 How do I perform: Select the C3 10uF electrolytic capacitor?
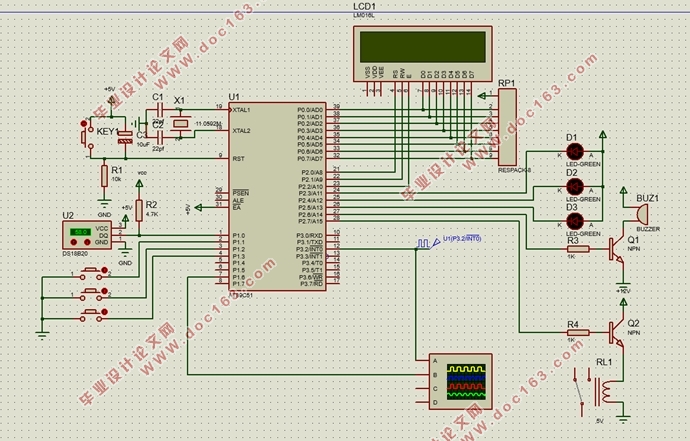pyautogui.click(x=126, y=137)
